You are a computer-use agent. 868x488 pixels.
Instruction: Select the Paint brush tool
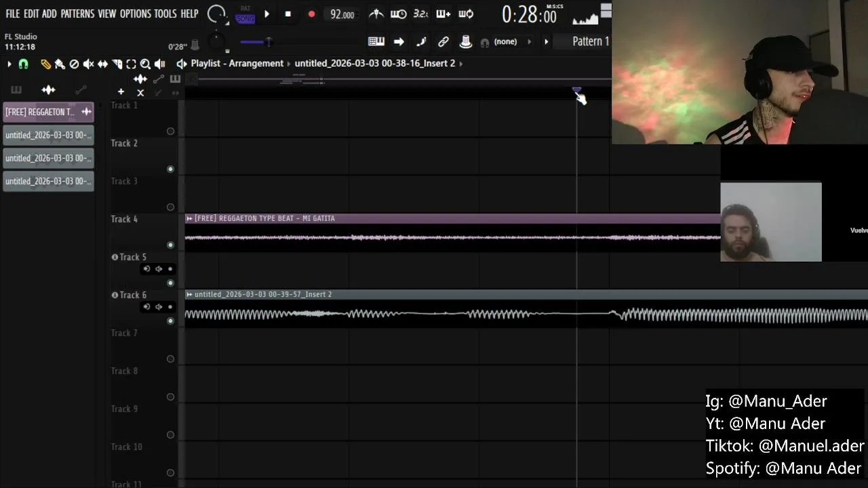click(x=60, y=64)
